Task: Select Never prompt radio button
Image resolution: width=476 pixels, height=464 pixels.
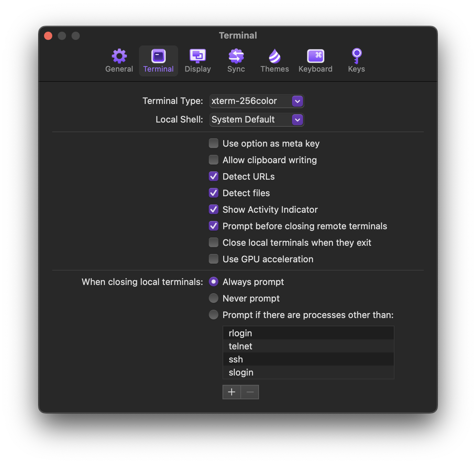Action: [x=214, y=298]
